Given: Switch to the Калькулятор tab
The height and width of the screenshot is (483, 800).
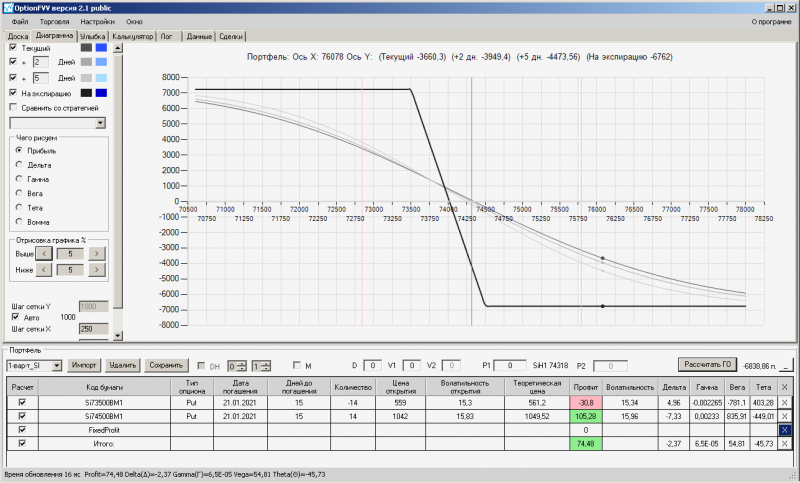Looking at the screenshot, I should click(133, 36).
